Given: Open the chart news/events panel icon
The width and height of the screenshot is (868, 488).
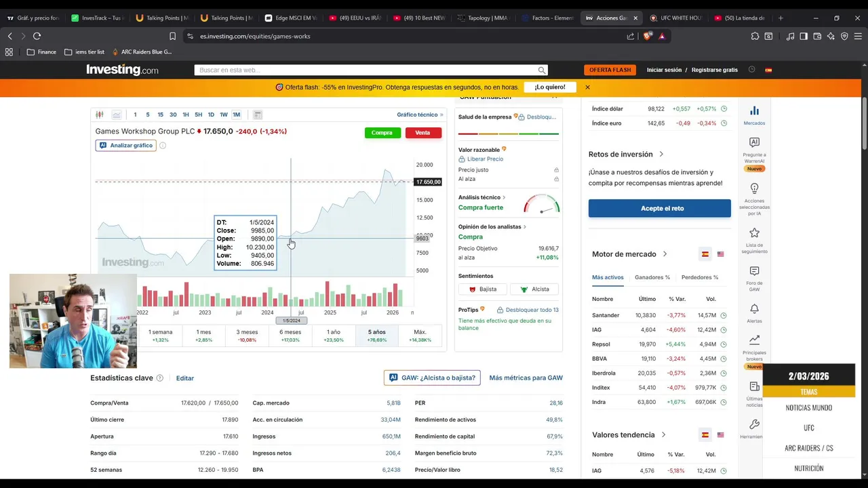Looking at the screenshot, I should click(x=258, y=115).
